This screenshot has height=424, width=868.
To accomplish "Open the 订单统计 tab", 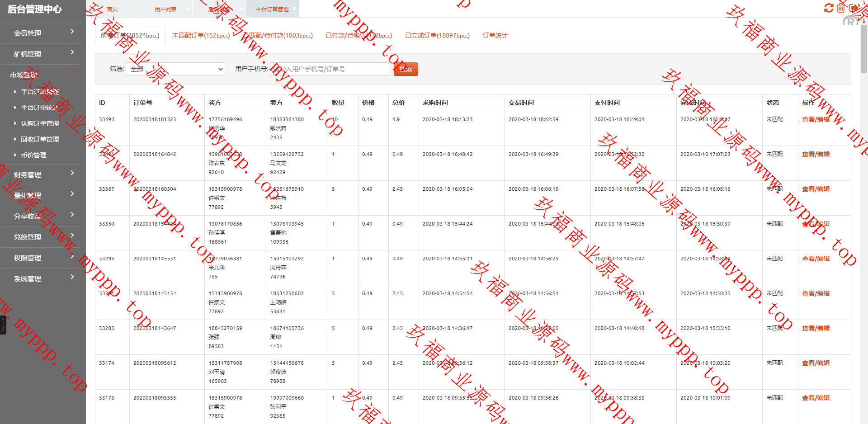I will 495,35.
